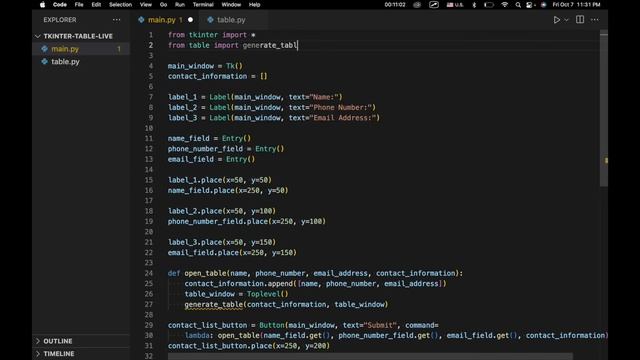640x360 pixels.
Task: Open the Siri icon in menu bar
Action: click(543, 4)
